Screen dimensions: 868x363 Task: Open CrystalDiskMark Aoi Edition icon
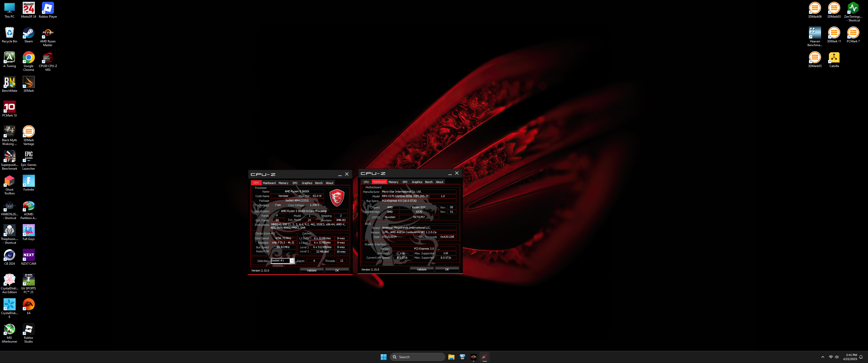point(9,284)
